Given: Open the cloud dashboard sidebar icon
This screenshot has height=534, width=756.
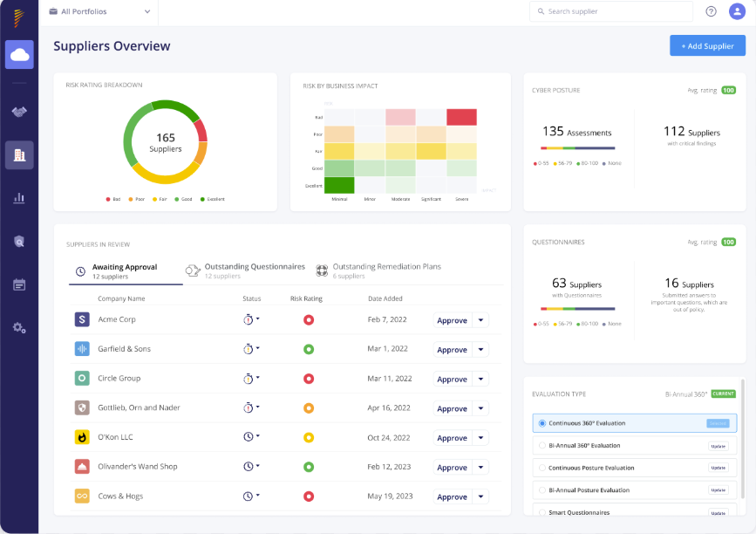Looking at the screenshot, I should click(x=19, y=54).
